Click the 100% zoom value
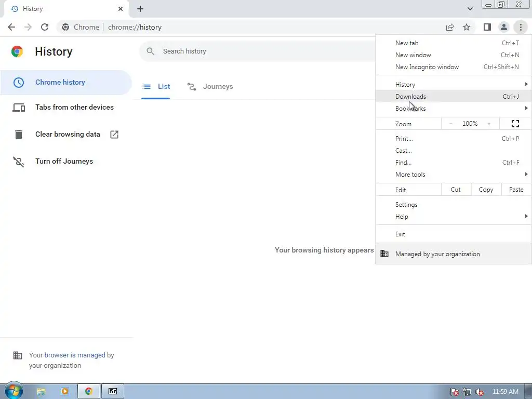532x399 pixels. [x=470, y=124]
